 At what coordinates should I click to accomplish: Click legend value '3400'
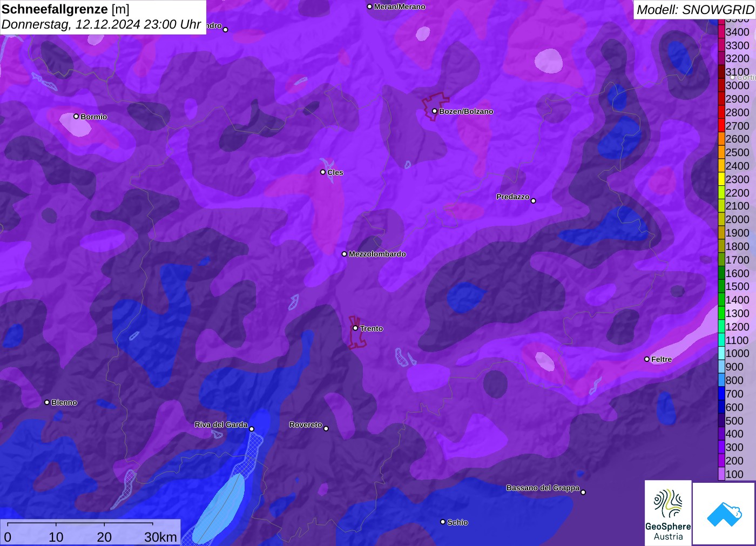coord(737,32)
